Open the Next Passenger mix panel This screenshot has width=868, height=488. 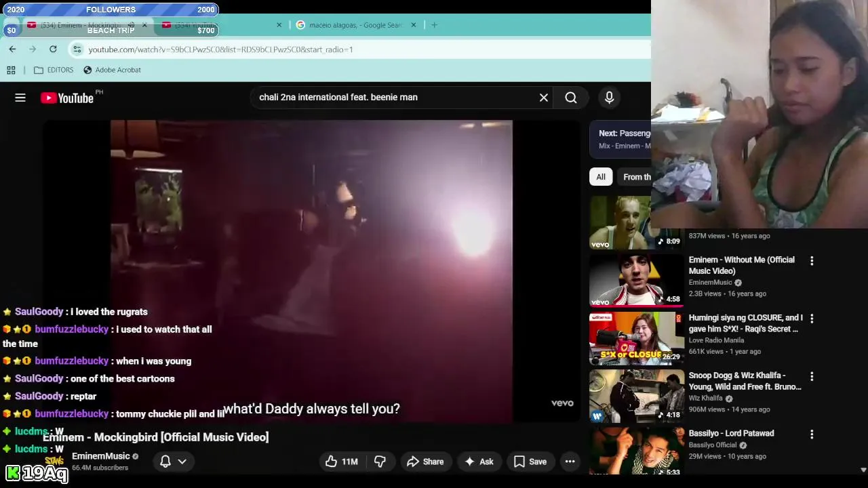pos(620,139)
